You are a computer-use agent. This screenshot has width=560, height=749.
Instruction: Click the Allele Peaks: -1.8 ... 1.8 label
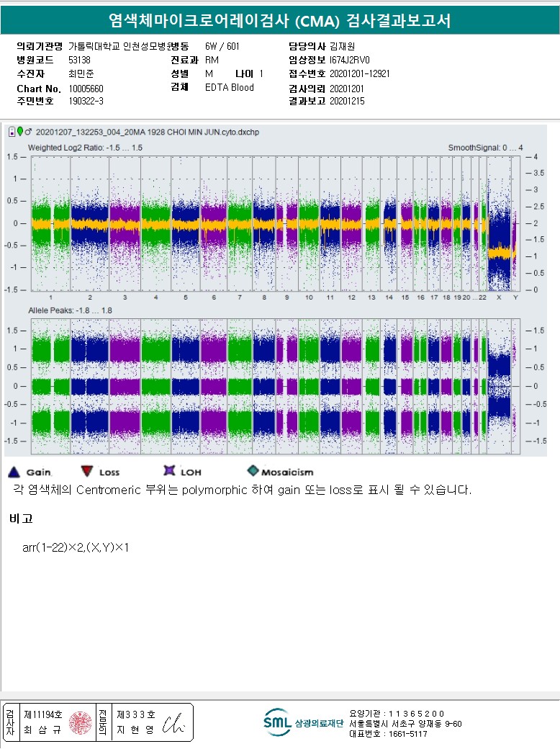pyautogui.click(x=70, y=310)
